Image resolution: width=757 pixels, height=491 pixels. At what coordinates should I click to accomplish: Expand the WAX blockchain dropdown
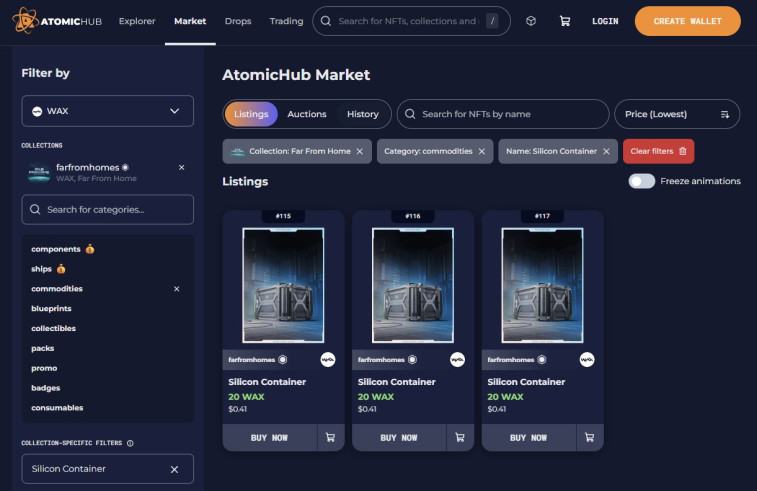(108, 111)
